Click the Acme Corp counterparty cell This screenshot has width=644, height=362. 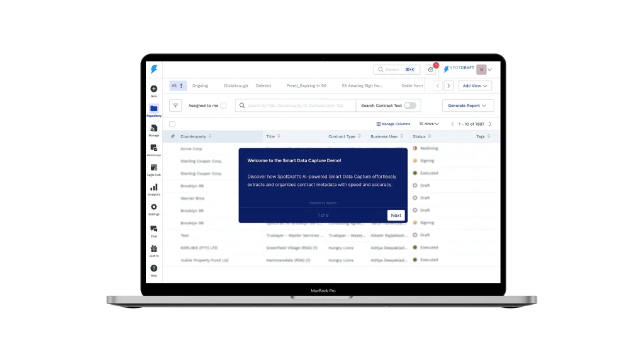(191, 148)
